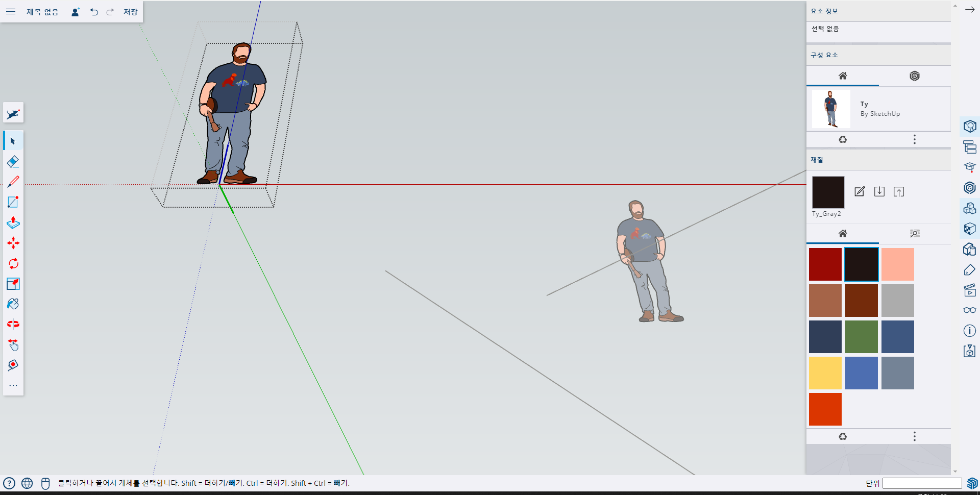This screenshot has width=980, height=495.
Task: Open the Display glasses icon
Action: [970, 310]
